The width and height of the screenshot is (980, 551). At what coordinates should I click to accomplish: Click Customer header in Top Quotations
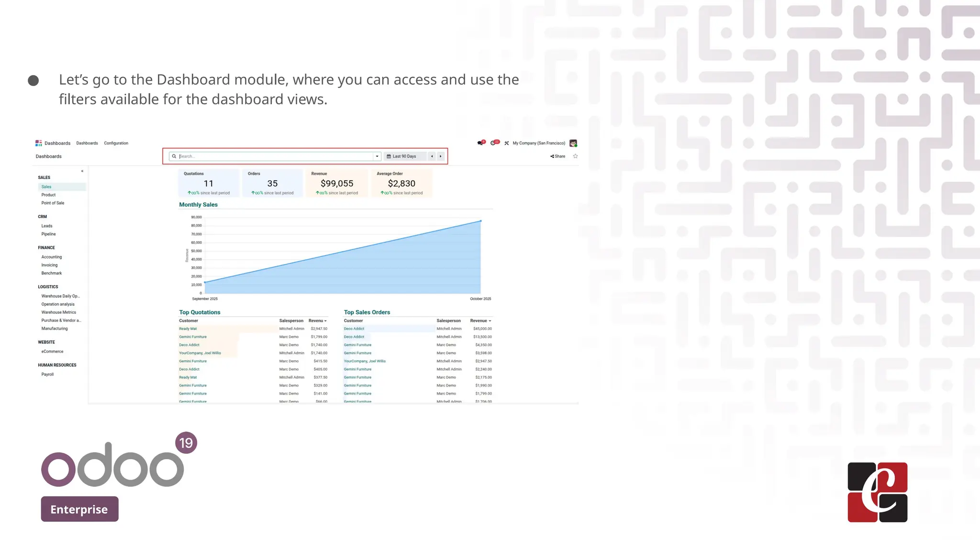[x=189, y=321]
